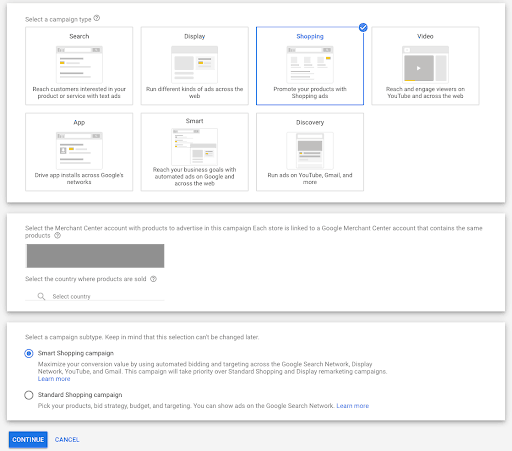Click the magnifier icon in Select country field

41,296
